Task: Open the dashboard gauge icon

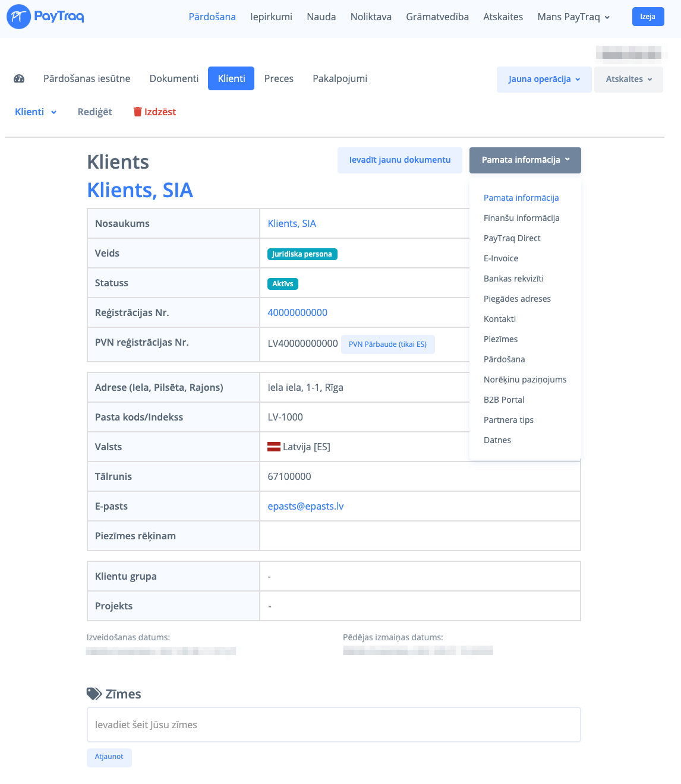Action: tap(19, 78)
